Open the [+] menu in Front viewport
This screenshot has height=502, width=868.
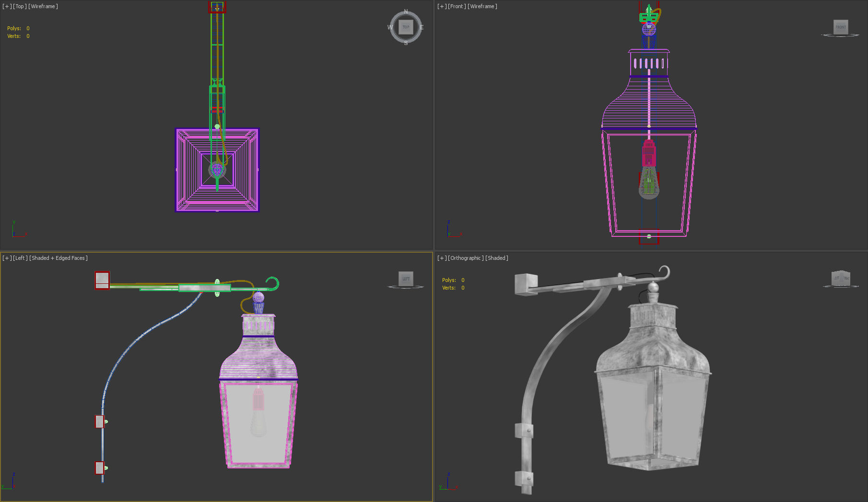point(442,6)
